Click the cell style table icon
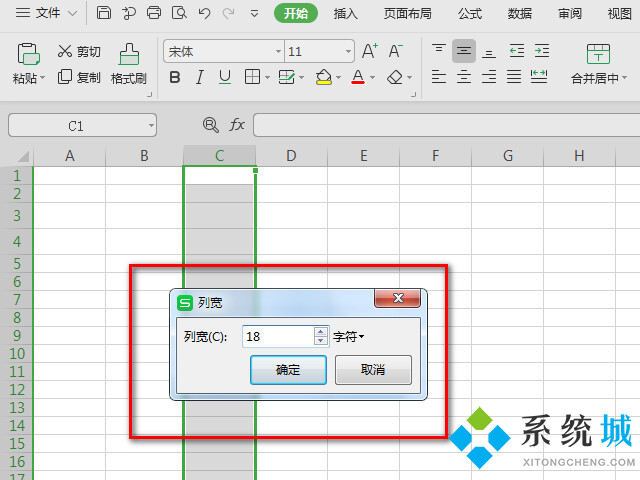 tap(287, 77)
